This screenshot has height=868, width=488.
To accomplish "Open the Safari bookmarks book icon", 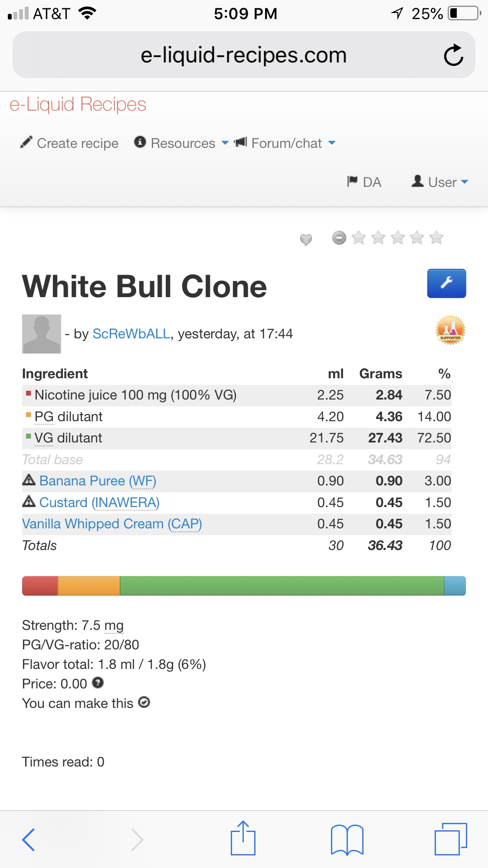I will pyautogui.click(x=347, y=839).
